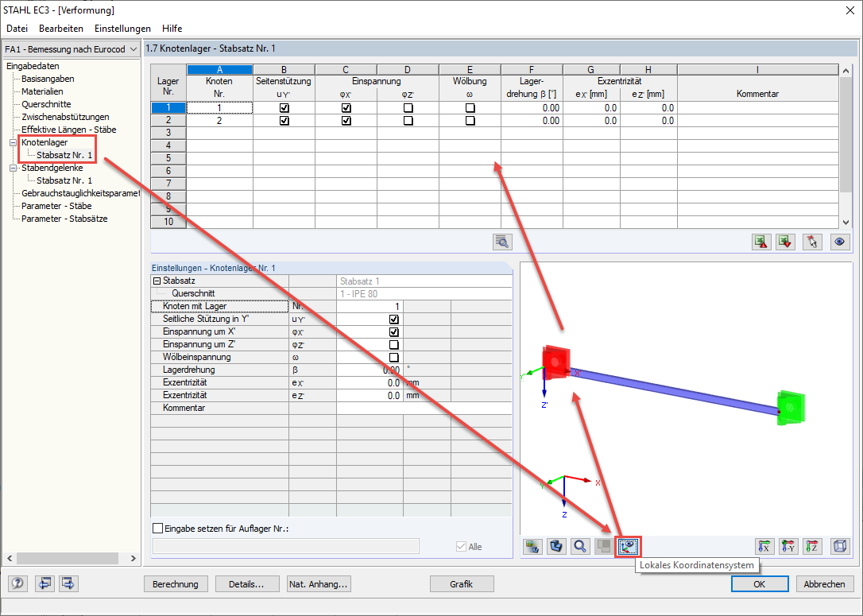
Task: Check Wölbung ω for Lager 1
Action: (470, 108)
